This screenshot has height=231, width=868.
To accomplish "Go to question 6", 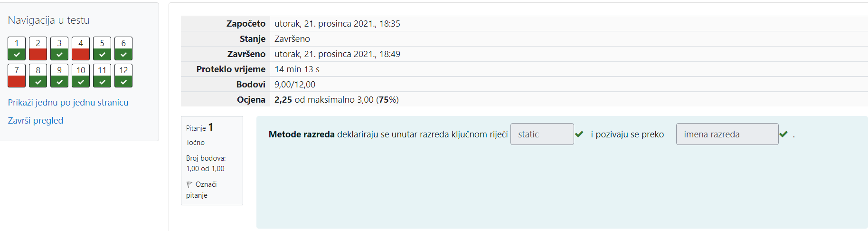I will [x=123, y=48].
